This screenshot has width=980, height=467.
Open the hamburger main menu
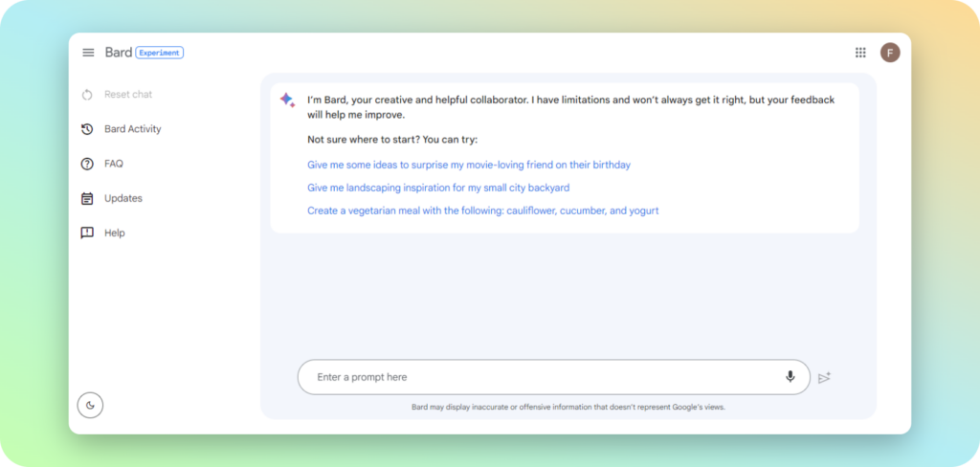point(88,53)
